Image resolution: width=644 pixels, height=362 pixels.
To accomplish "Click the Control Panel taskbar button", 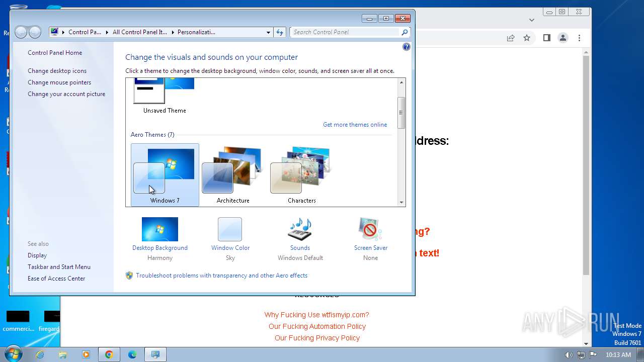I will click(155, 354).
